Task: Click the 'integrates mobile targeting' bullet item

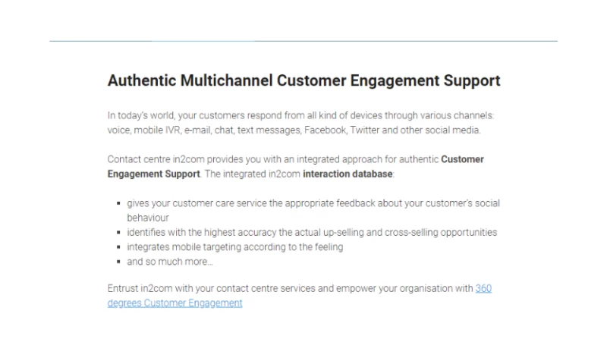Action: point(234,246)
